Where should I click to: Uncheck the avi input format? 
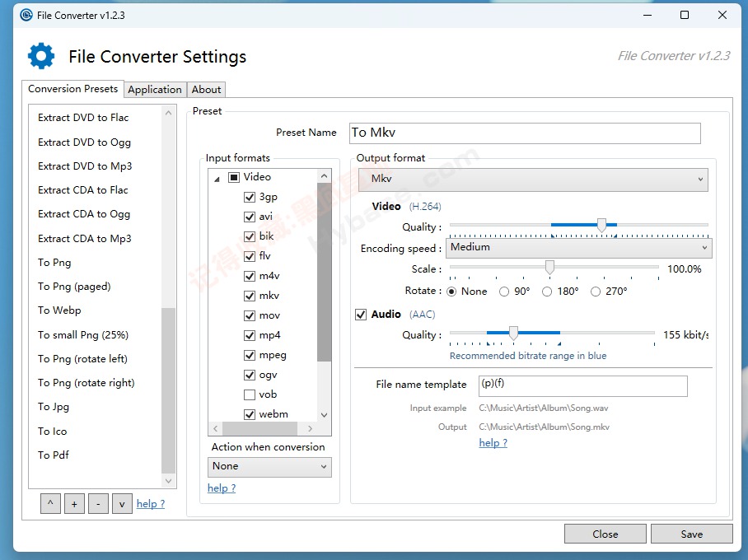click(250, 217)
